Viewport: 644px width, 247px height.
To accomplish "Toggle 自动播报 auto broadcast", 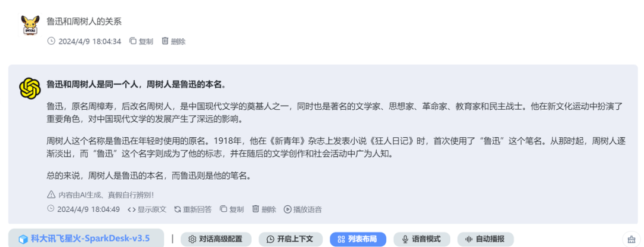I will (x=485, y=239).
